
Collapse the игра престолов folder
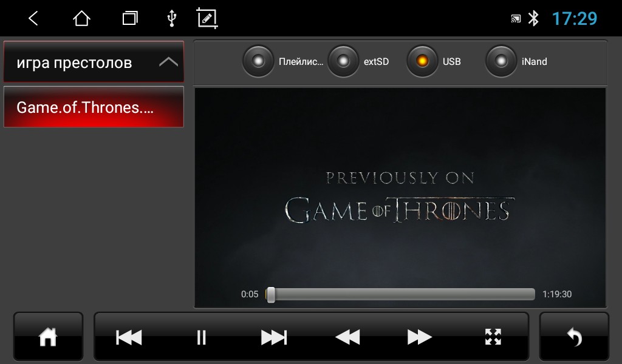point(94,62)
